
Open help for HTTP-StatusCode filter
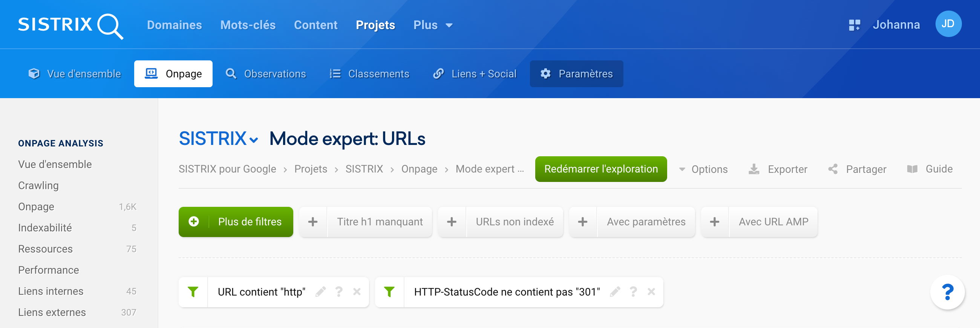pyautogui.click(x=633, y=292)
